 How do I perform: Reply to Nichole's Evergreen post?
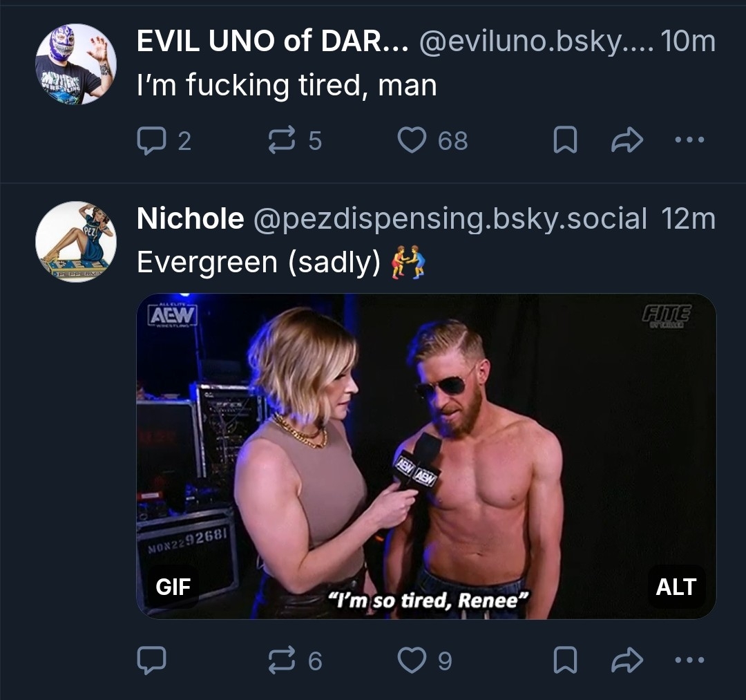[x=151, y=661]
